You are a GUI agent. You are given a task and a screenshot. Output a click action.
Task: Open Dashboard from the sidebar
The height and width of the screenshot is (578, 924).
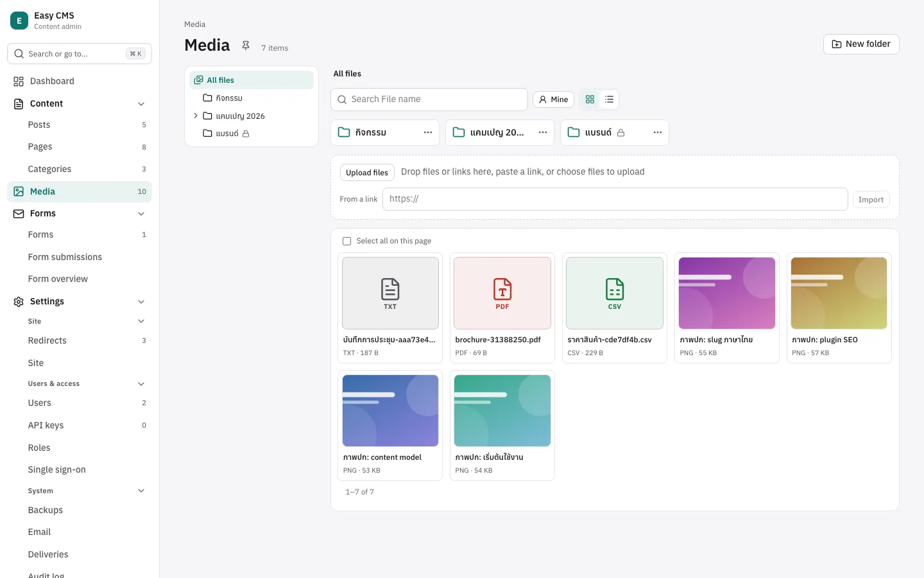(x=80, y=82)
